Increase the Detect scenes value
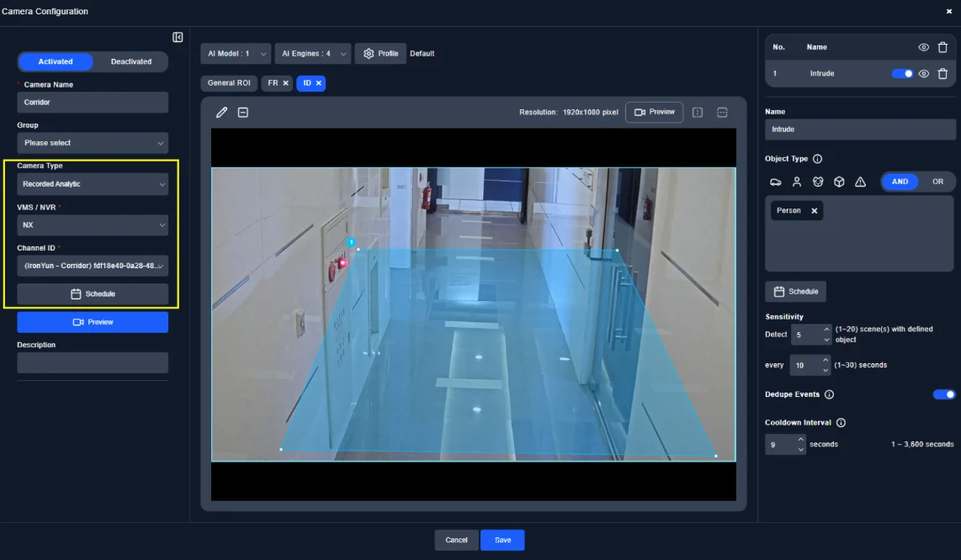 (826, 330)
